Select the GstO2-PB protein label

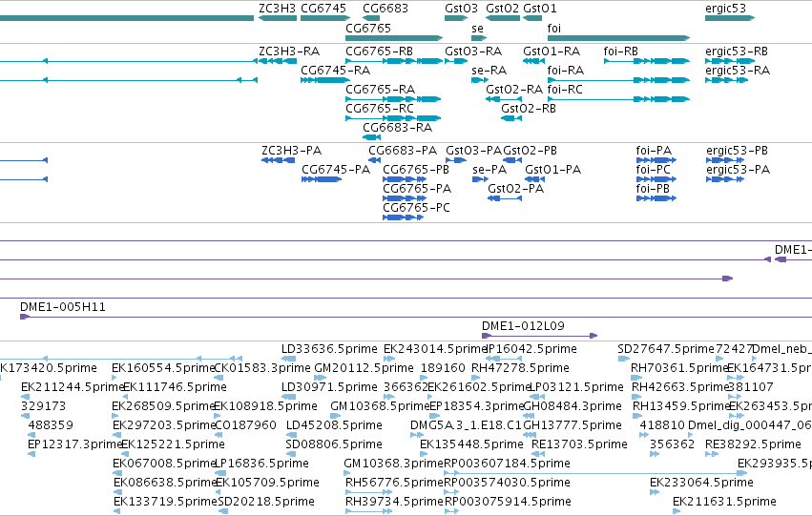(x=531, y=151)
